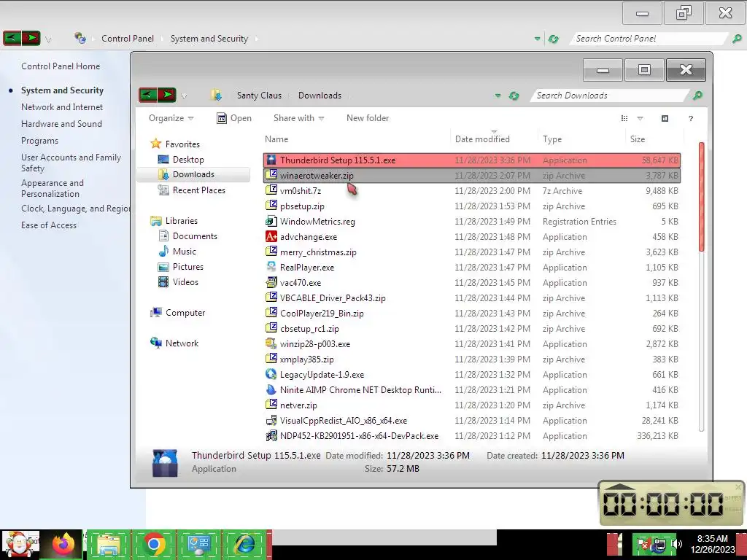The width and height of the screenshot is (747, 560).
Task: Open recent pages dropdown in Control Panel
Action: click(48, 39)
